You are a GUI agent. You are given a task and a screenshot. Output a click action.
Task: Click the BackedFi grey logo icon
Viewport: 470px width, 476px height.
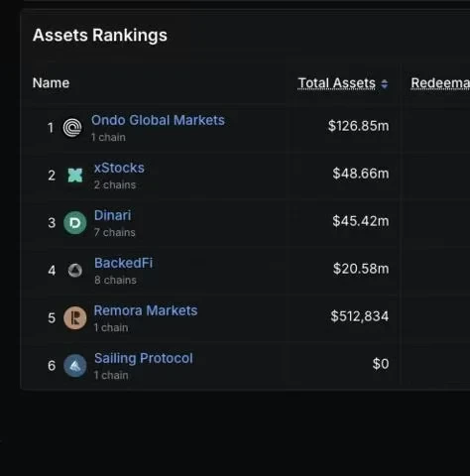point(75,271)
